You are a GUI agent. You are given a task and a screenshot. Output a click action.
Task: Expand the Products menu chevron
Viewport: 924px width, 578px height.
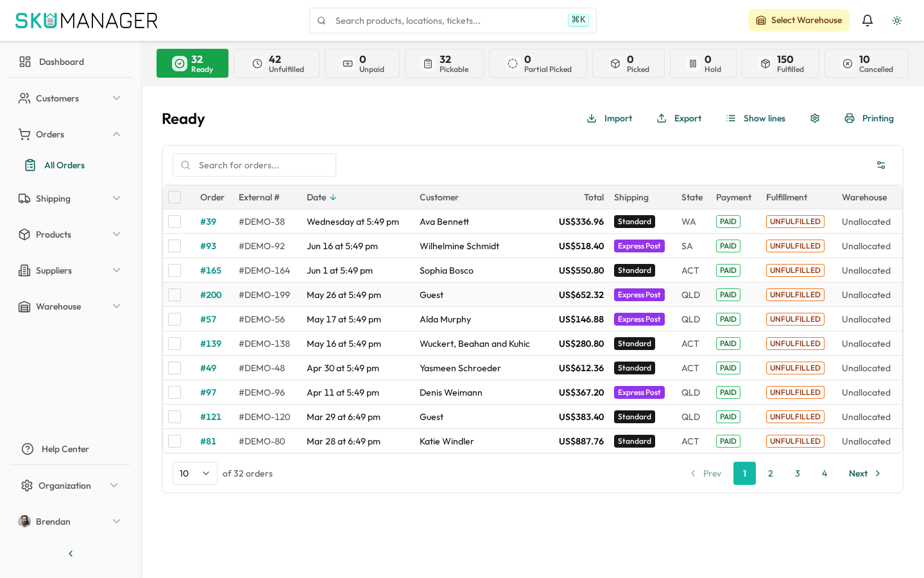[x=117, y=234]
